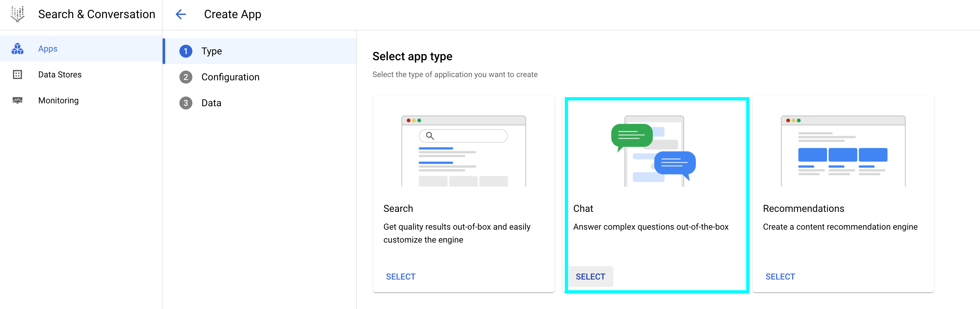
Task: Click the step 3 circle icon
Action: [x=186, y=103]
